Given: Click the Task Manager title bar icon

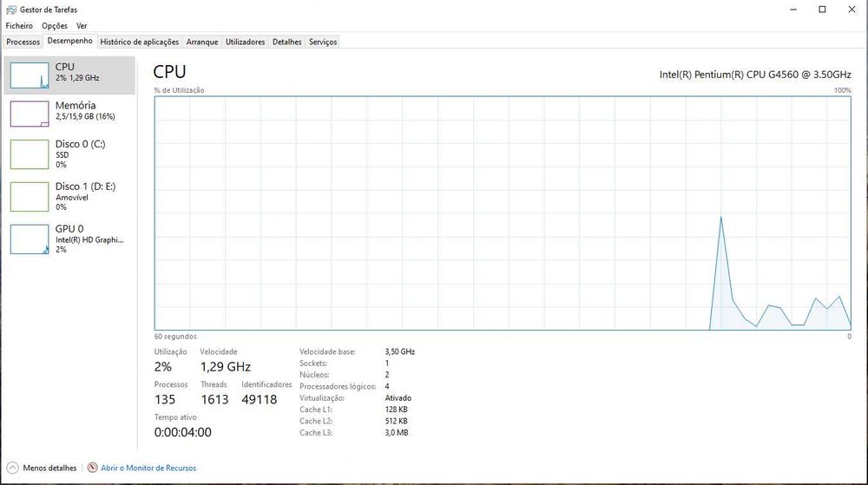Looking at the screenshot, I should pos(11,10).
